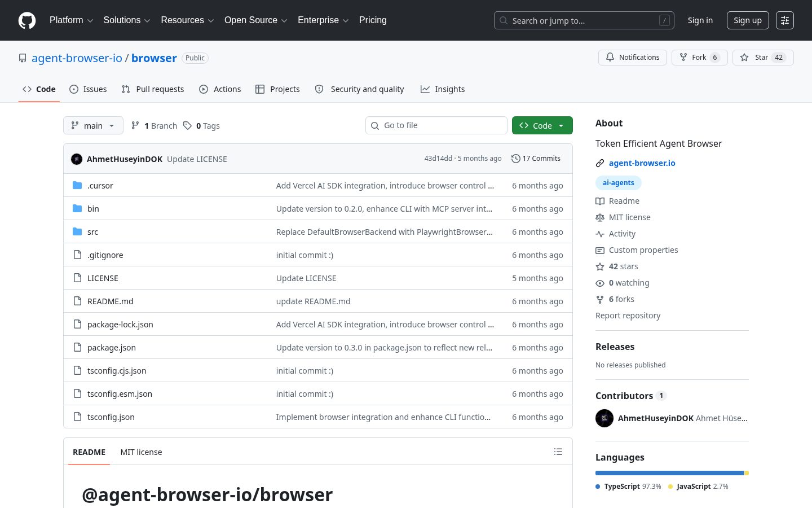The image size is (812, 508).
Task: Click the bin folder icon
Action: pos(77,208)
